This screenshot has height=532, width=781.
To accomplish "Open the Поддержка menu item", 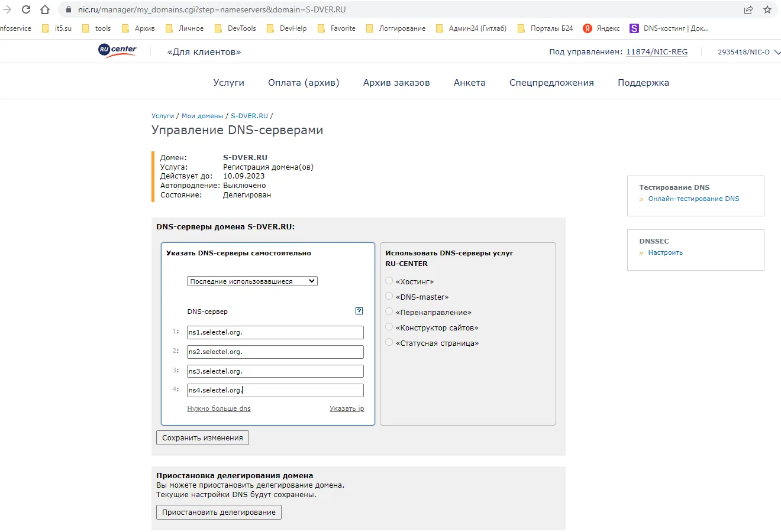I will pyautogui.click(x=643, y=83).
